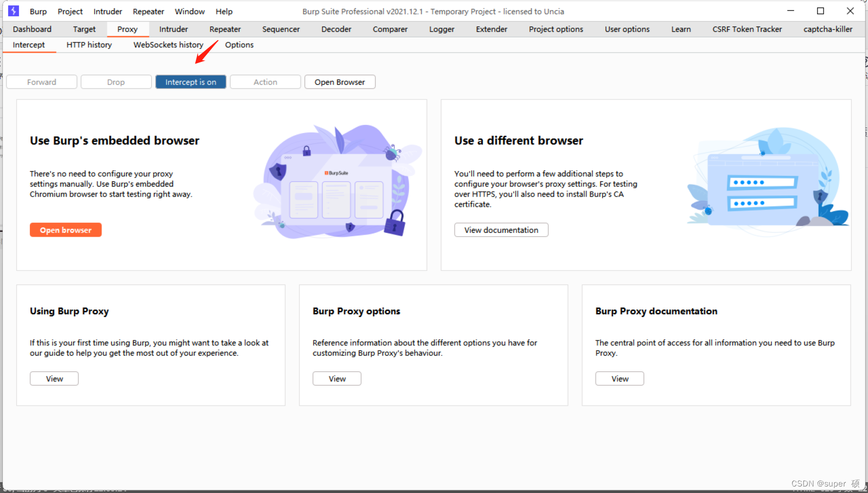868x493 pixels.
Task: Switch to the Target tab
Action: (x=84, y=29)
